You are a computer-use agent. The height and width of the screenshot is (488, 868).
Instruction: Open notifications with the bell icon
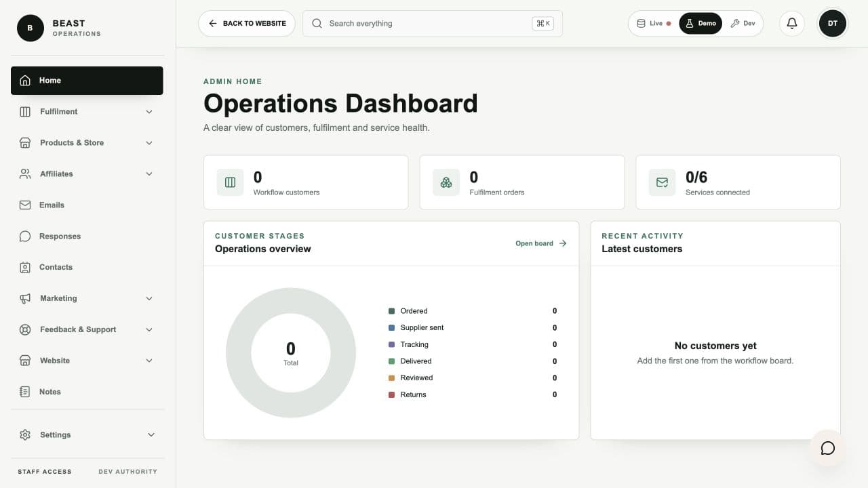791,24
